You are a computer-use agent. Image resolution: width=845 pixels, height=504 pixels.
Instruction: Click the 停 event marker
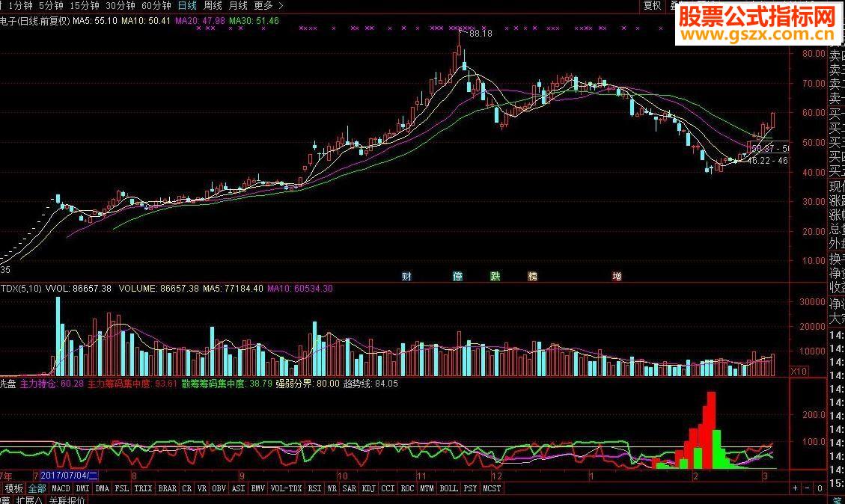tap(457, 276)
